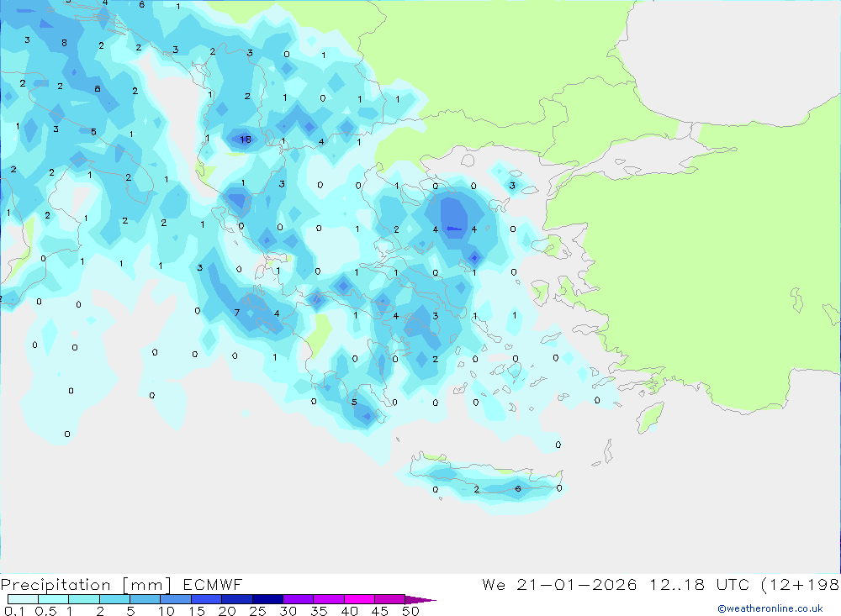This screenshot has height=616, width=841.
Task: Pick the 15–20 mm legend color box
Action: (x=207, y=599)
